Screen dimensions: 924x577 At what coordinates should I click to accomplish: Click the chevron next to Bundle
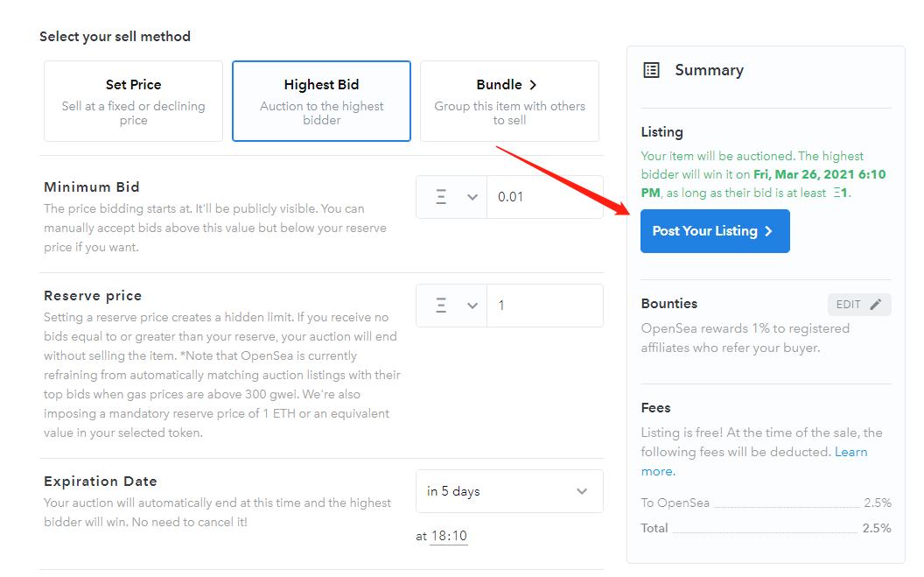(533, 85)
